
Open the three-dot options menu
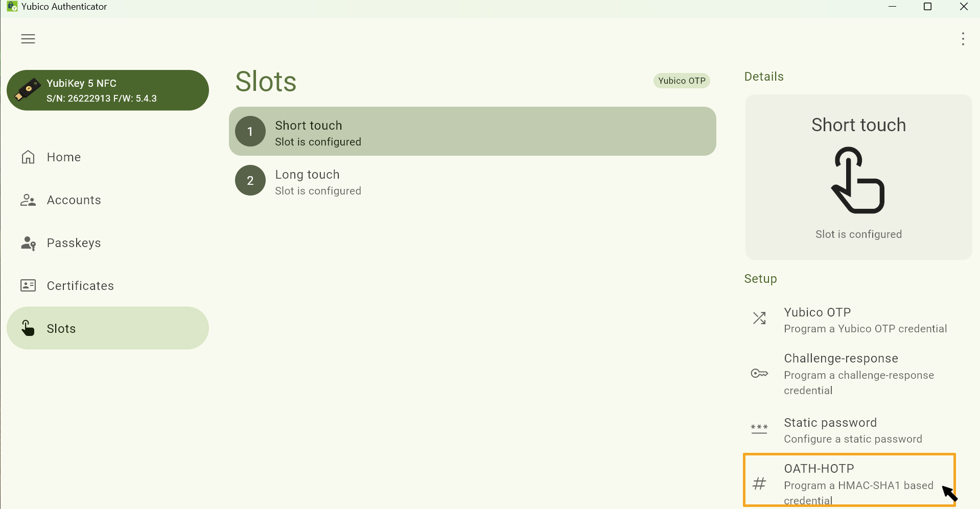(x=963, y=39)
